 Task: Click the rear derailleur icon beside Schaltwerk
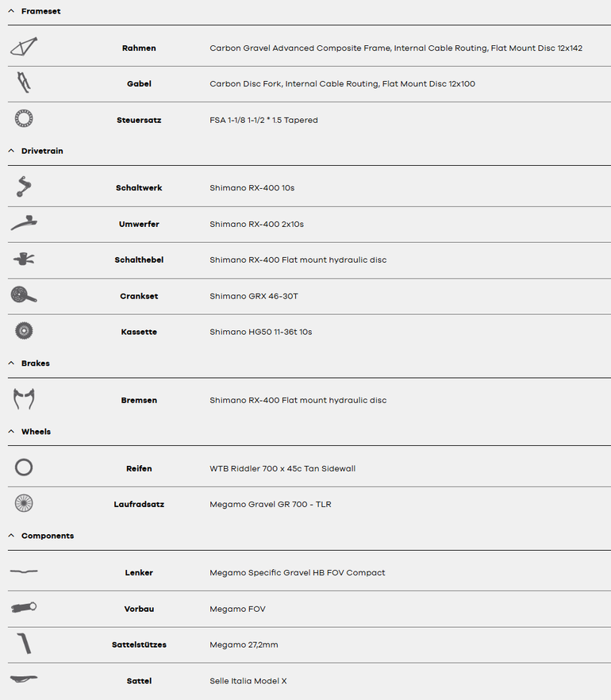tap(24, 187)
